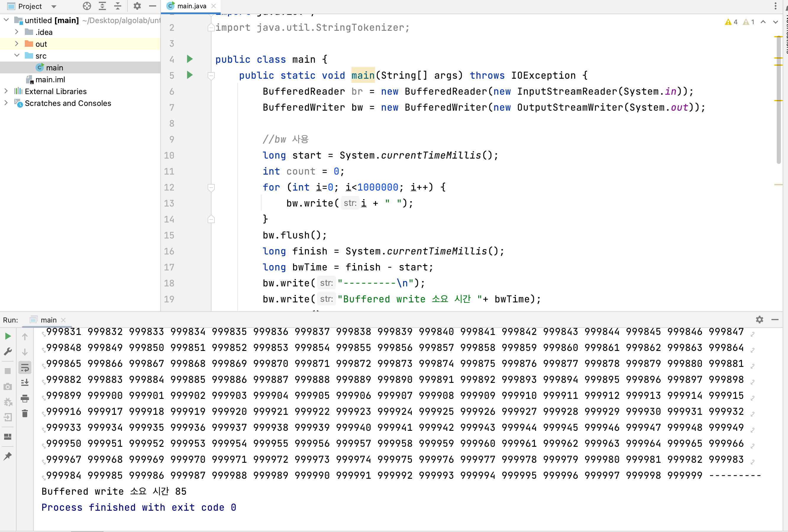Expand External Libraries node
Screen dimensions: 788x532
(6, 91)
